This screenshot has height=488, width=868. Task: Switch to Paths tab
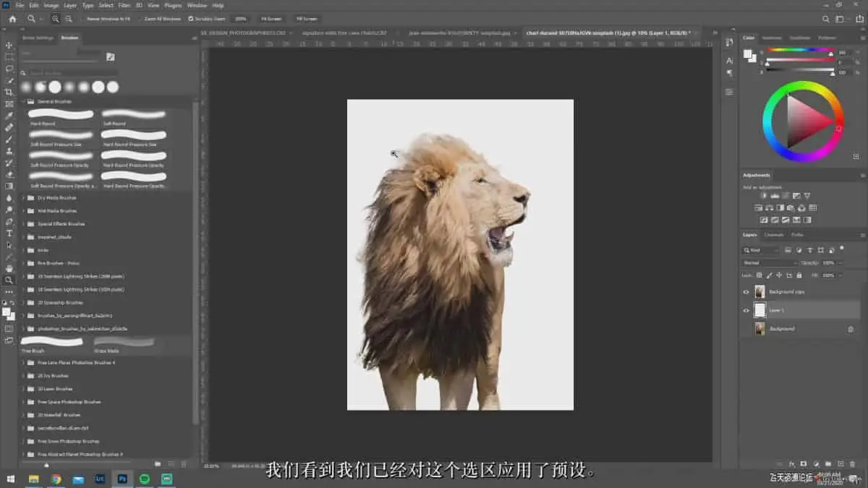click(x=797, y=234)
